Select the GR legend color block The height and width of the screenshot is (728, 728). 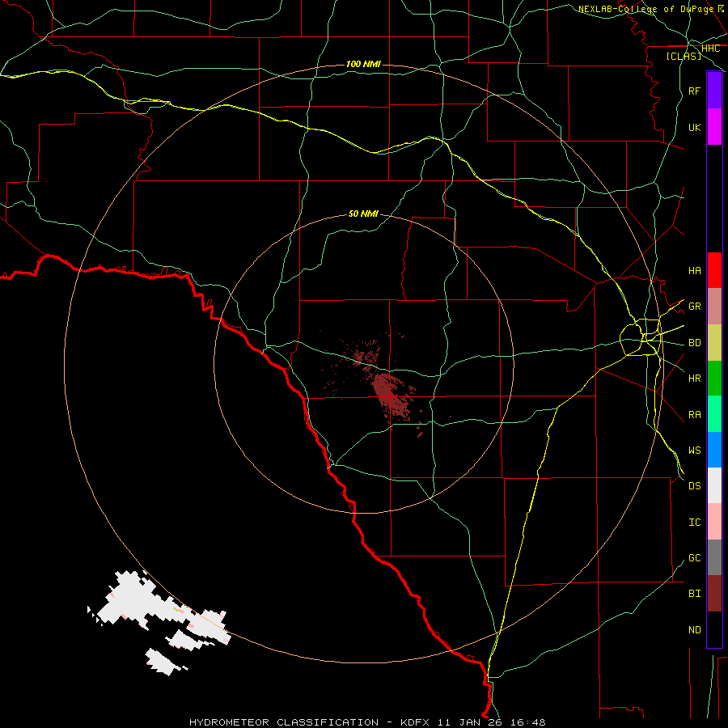pos(714,307)
